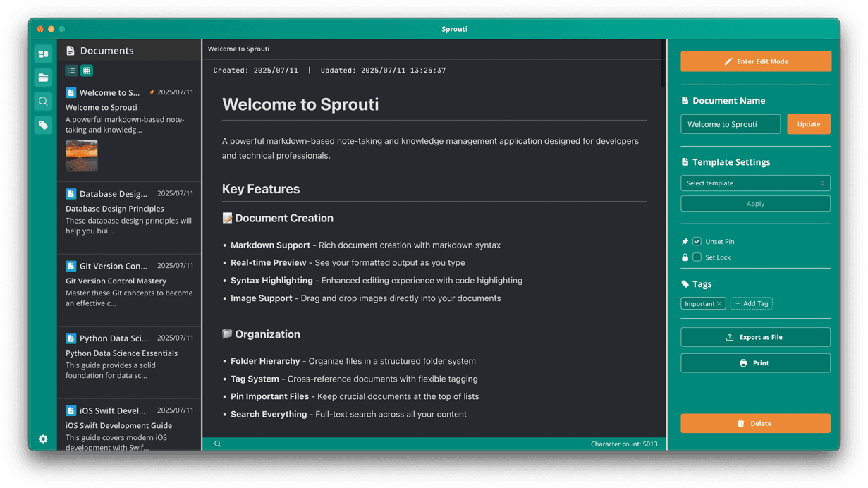Open the tags sidebar icon
868x488 pixels.
(43, 125)
